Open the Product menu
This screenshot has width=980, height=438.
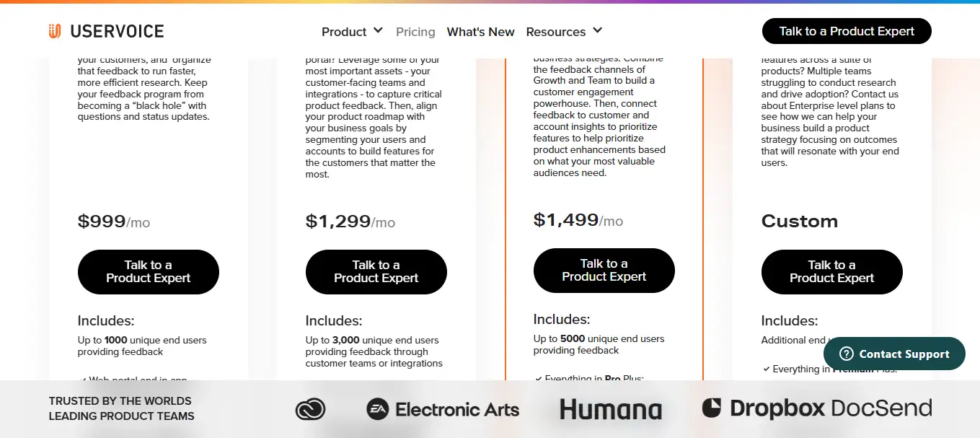pyautogui.click(x=344, y=32)
